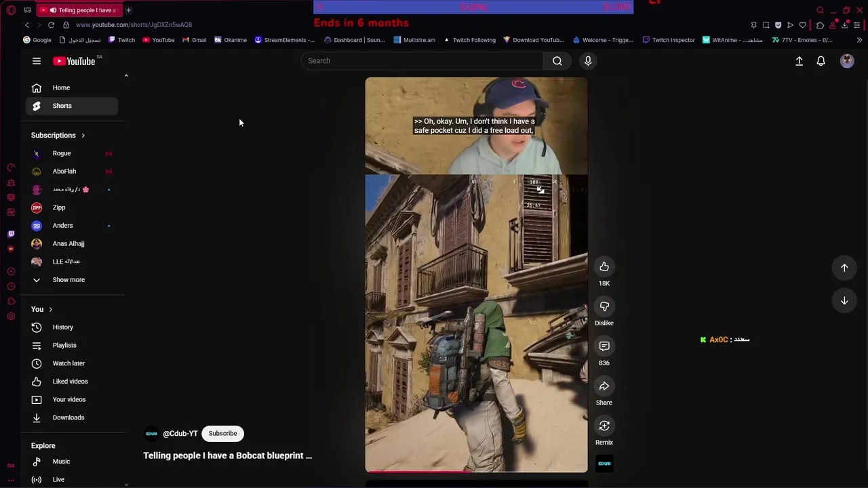Open History page
The width and height of the screenshot is (868, 488).
[x=72, y=327]
